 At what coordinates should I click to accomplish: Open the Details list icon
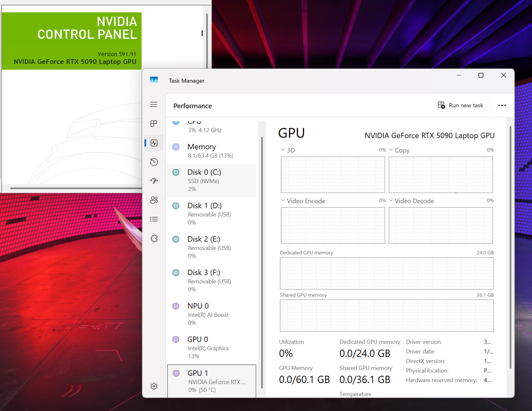(x=154, y=219)
